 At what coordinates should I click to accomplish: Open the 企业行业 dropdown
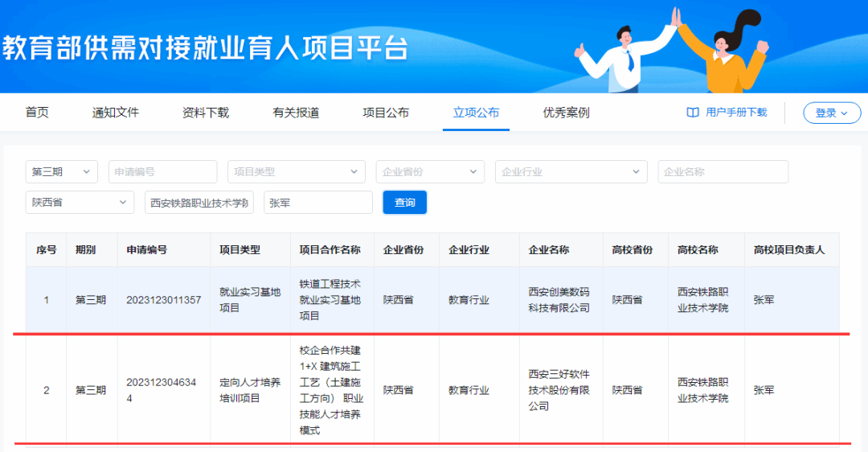coord(571,172)
